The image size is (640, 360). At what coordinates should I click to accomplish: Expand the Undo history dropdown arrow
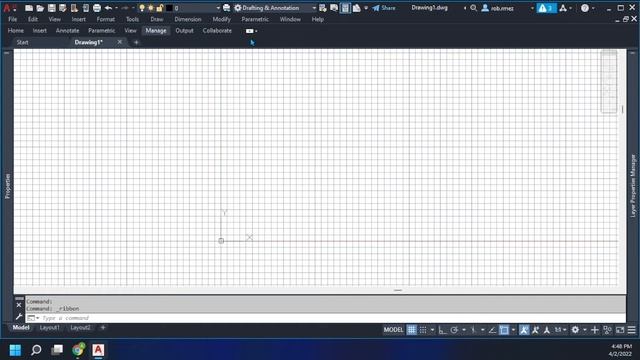(x=116, y=8)
